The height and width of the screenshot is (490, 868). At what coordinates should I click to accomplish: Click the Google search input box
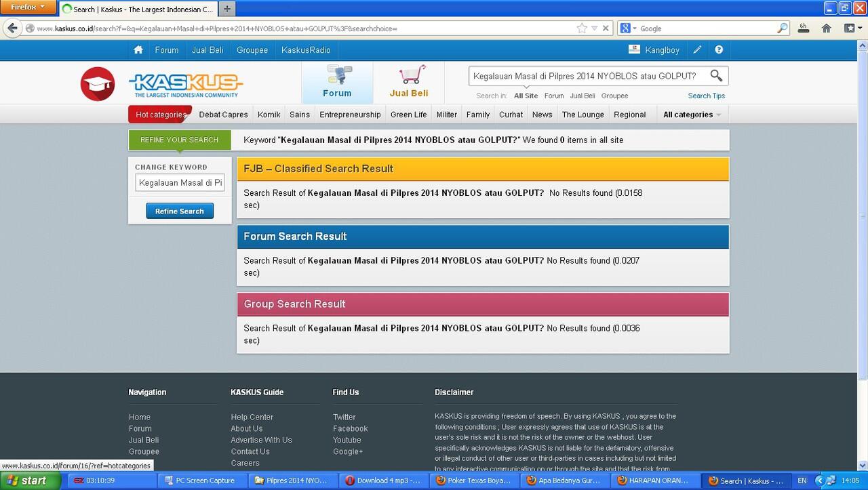click(x=707, y=28)
